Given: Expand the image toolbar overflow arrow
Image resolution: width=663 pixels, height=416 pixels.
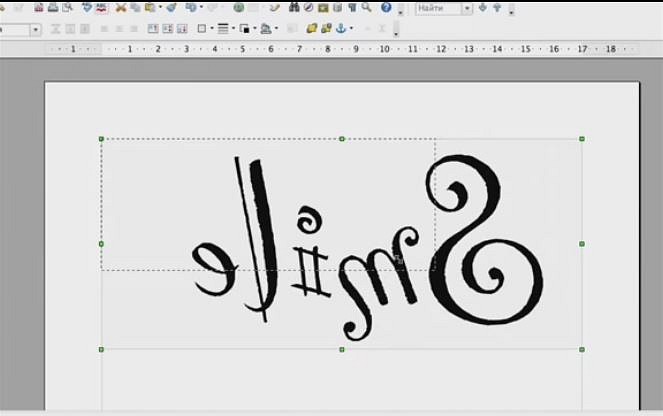Looking at the screenshot, I should (396, 33).
